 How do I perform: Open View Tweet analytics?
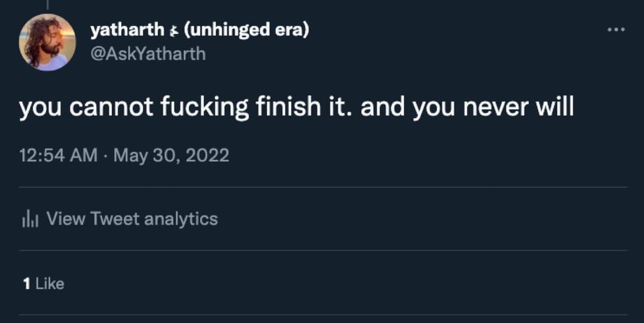coord(132,219)
